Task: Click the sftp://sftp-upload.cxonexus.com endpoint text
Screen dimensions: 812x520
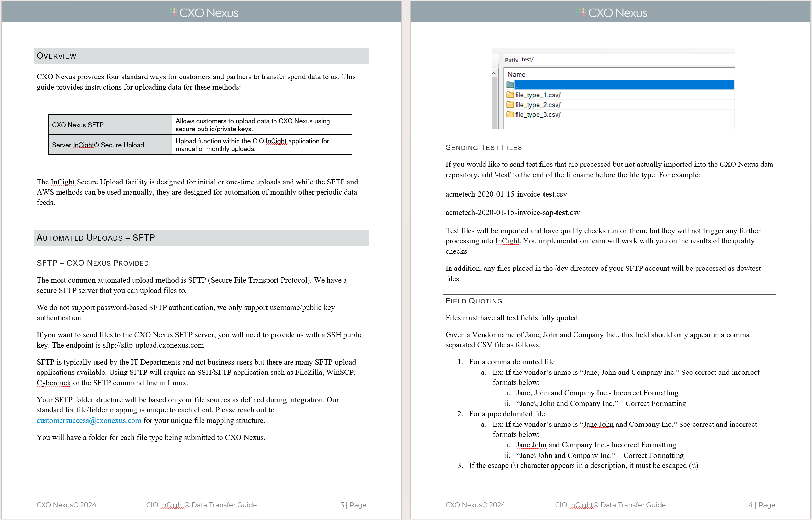Action: (153, 345)
